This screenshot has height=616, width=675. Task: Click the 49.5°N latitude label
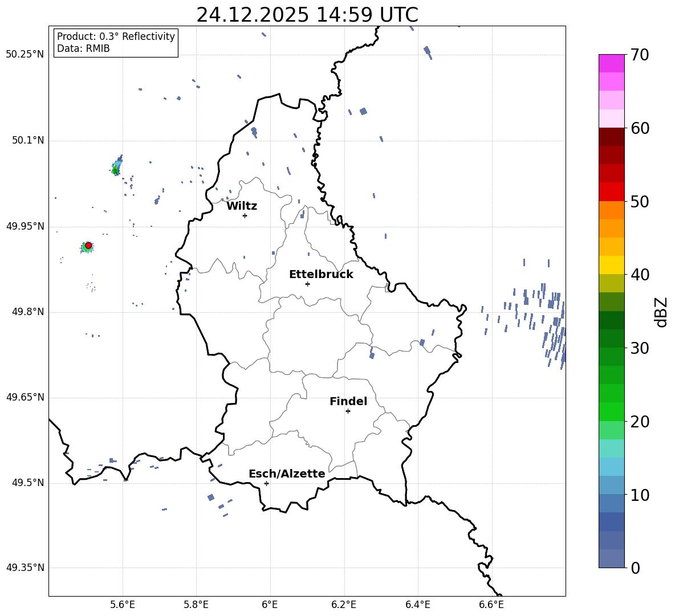tap(28, 483)
